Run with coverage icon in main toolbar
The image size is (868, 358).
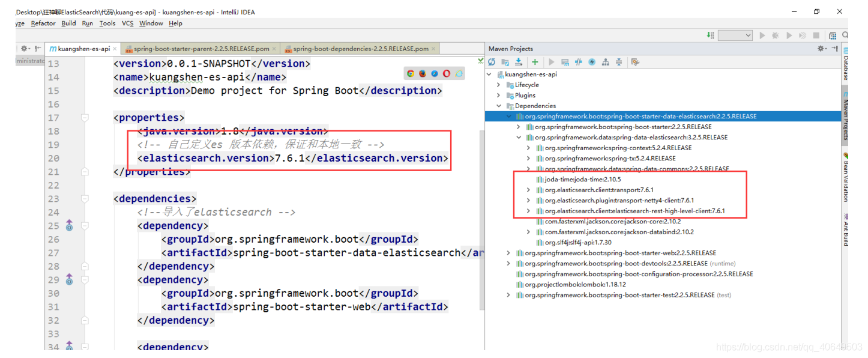pyautogui.click(x=789, y=35)
